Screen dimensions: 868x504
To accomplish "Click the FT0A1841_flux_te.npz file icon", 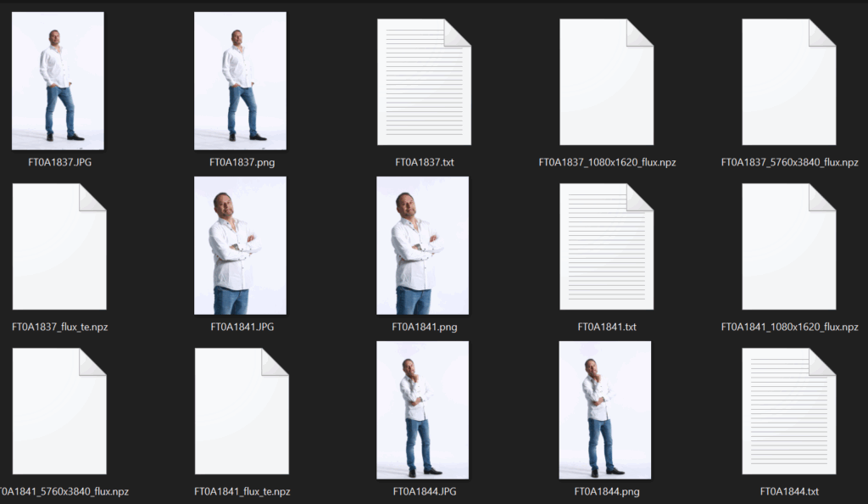I will click(x=241, y=411).
